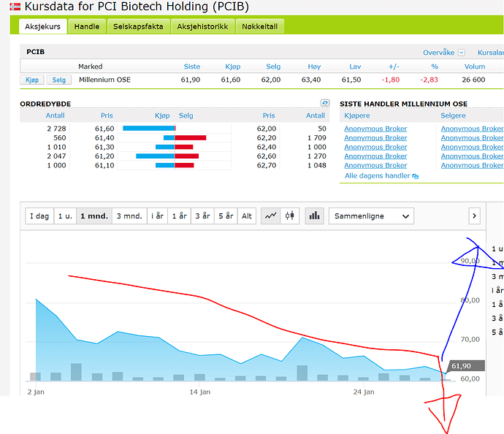Select the 1 u. chart period

click(65, 216)
